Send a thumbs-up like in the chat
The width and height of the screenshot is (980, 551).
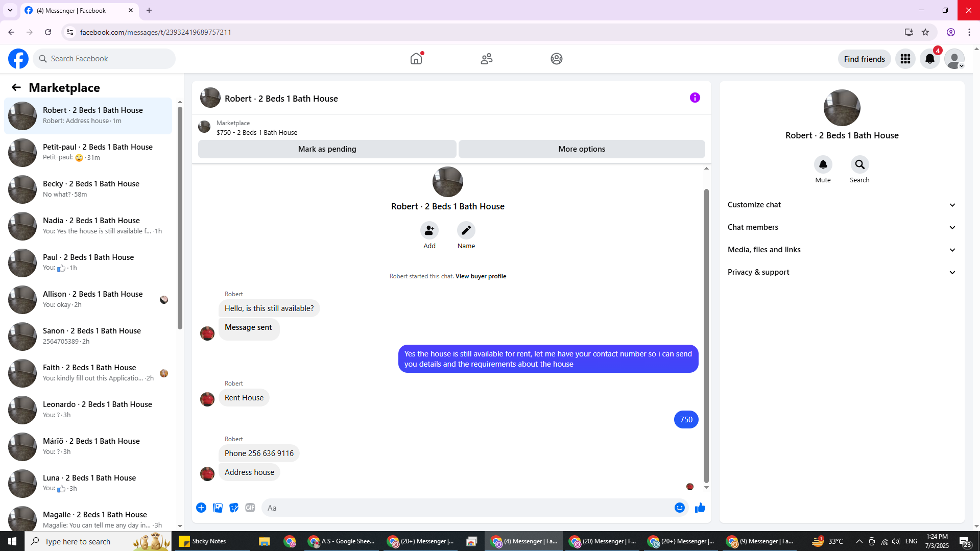tap(700, 508)
